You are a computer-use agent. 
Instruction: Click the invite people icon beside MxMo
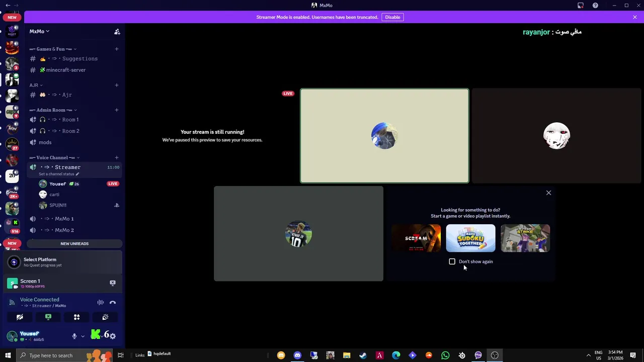pyautogui.click(x=117, y=32)
